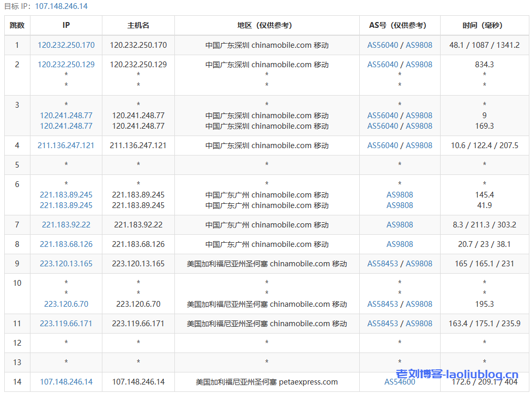Open the AS54600 link in hop 14 row
532x394 pixels.
tap(400, 382)
